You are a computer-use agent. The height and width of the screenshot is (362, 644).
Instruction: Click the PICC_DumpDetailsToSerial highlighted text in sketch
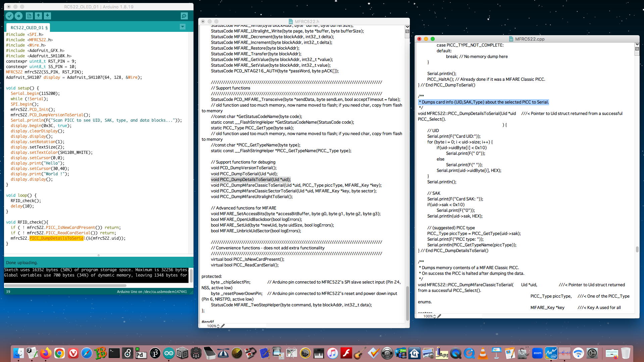tap(56, 238)
